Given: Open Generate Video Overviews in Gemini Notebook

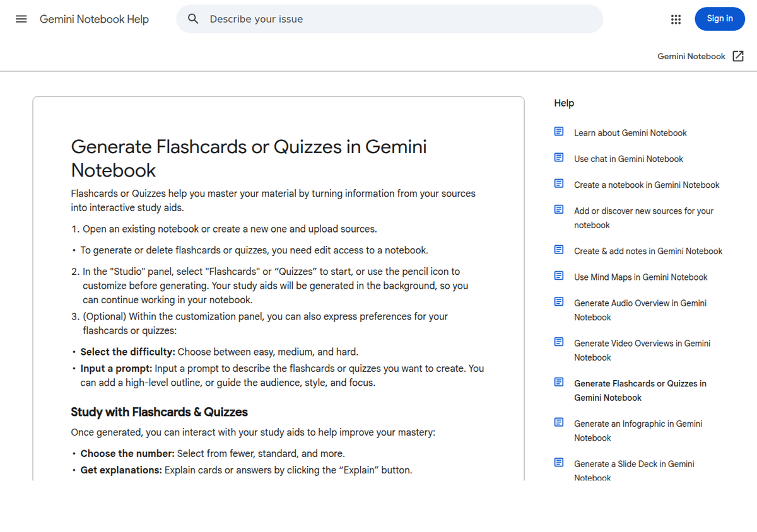Looking at the screenshot, I should pyautogui.click(x=642, y=350).
